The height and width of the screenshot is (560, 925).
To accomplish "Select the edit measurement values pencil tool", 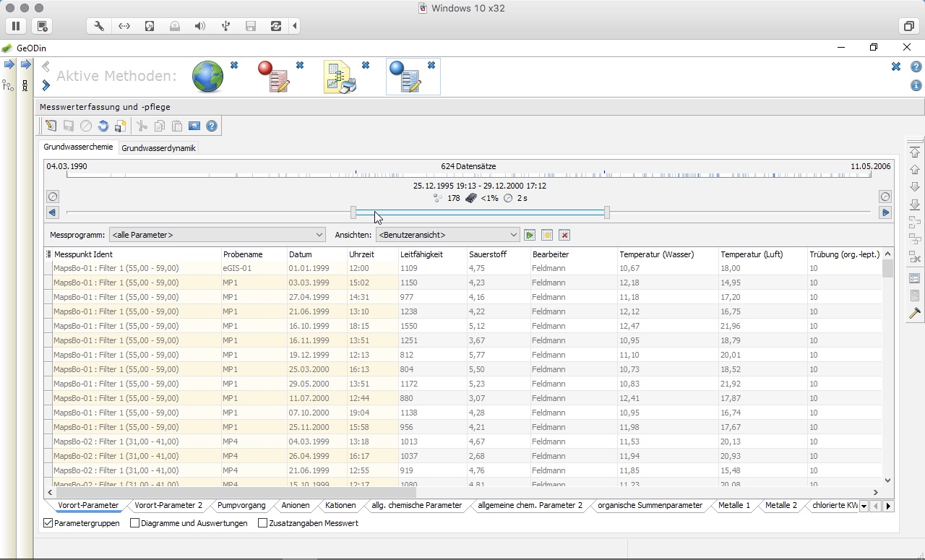I will coord(51,126).
